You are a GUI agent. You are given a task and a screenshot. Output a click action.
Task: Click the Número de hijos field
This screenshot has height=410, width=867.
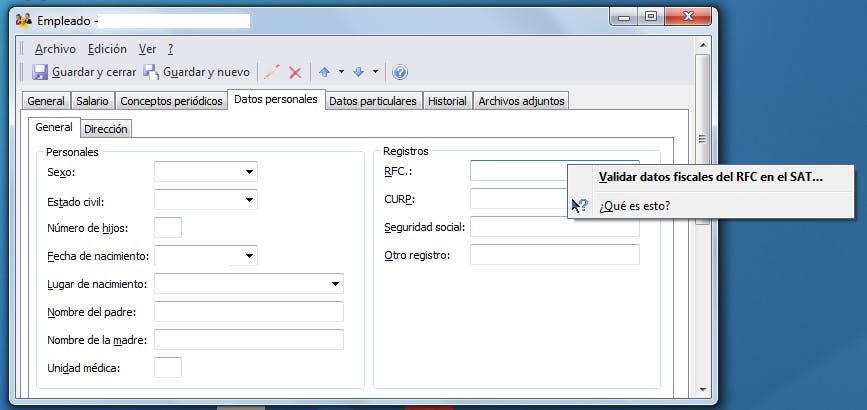tap(168, 227)
